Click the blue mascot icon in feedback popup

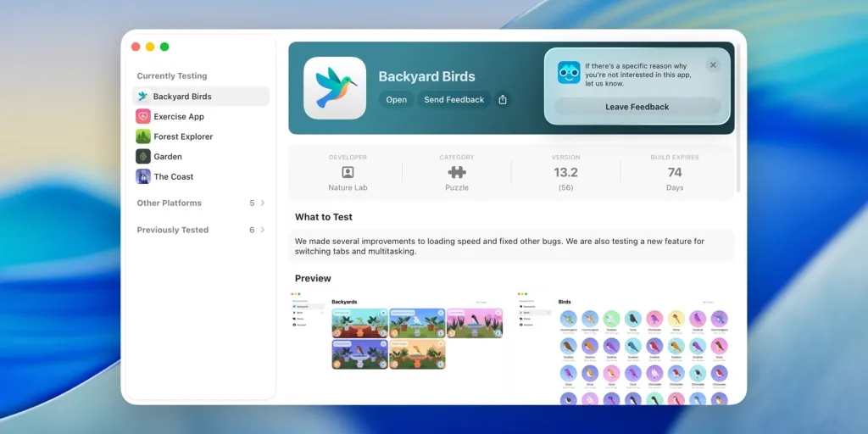(x=569, y=73)
